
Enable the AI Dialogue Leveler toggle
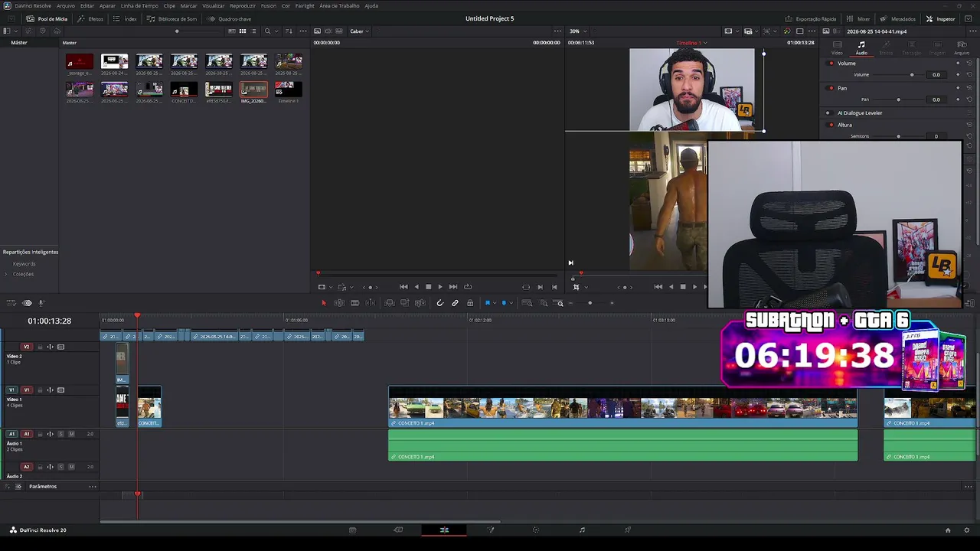coord(828,113)
